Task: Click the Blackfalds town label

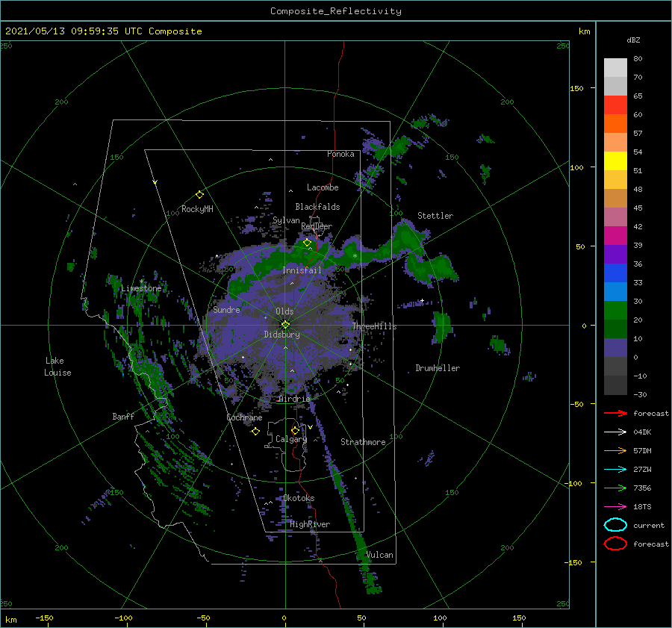Action: [317, 207]
